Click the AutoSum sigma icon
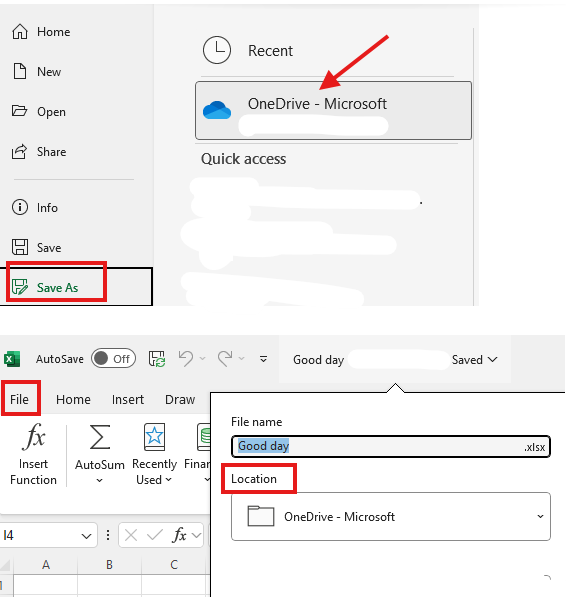Image resolution: width=566 pixels, height=597 pixels. [x=100, y=437]
